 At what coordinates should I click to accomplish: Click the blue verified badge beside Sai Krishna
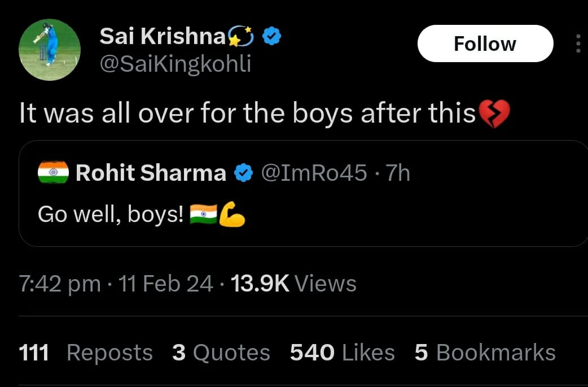pyautogui.click(x=273, y=37)
